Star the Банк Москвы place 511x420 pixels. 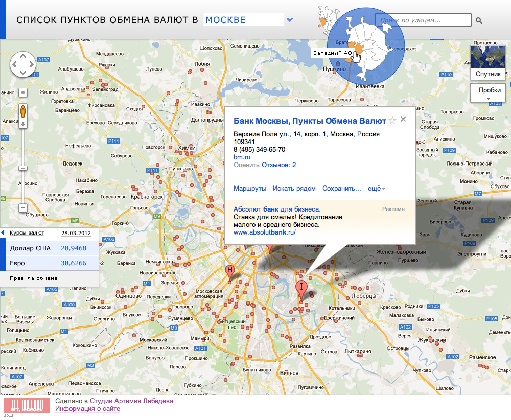[x=392, y=121]
